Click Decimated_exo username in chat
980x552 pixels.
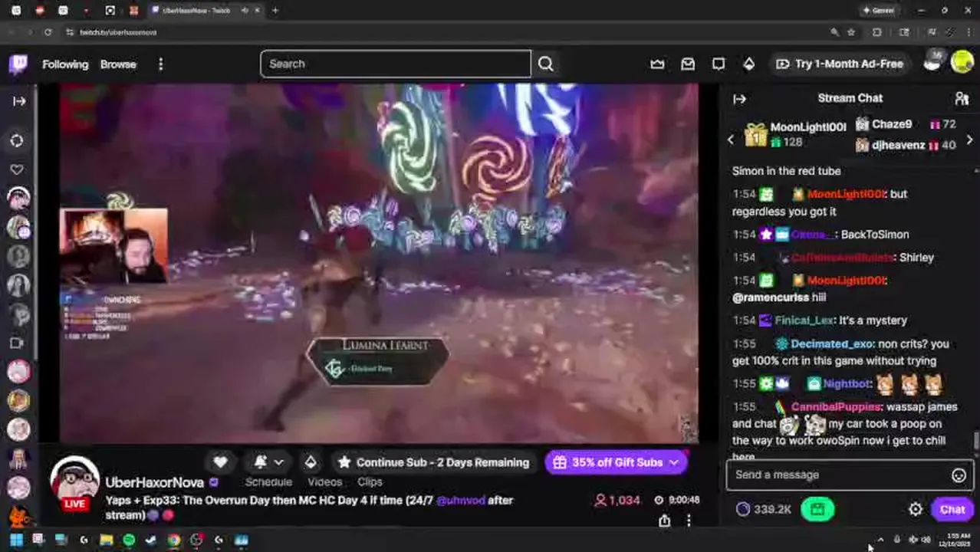(831, 344)
